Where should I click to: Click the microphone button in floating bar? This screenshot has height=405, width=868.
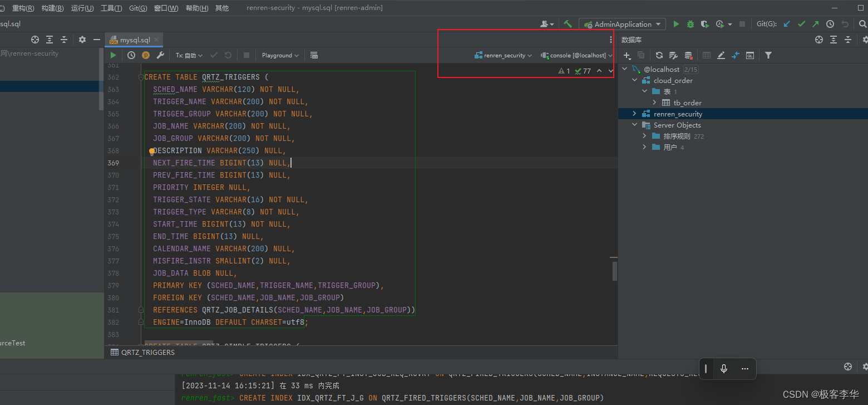click(x=724, y=369)
